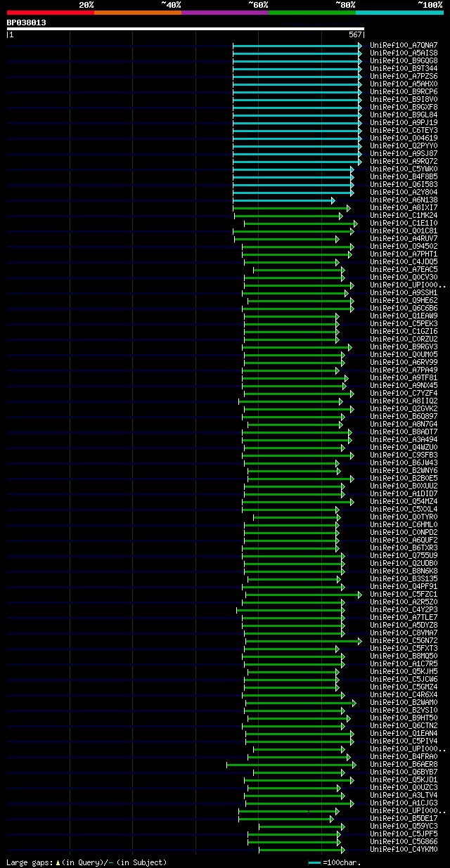Click the text UniRef100_A3A494
Image resolution: width=450 pixels, height=868 pixels.
coord(404,439)
